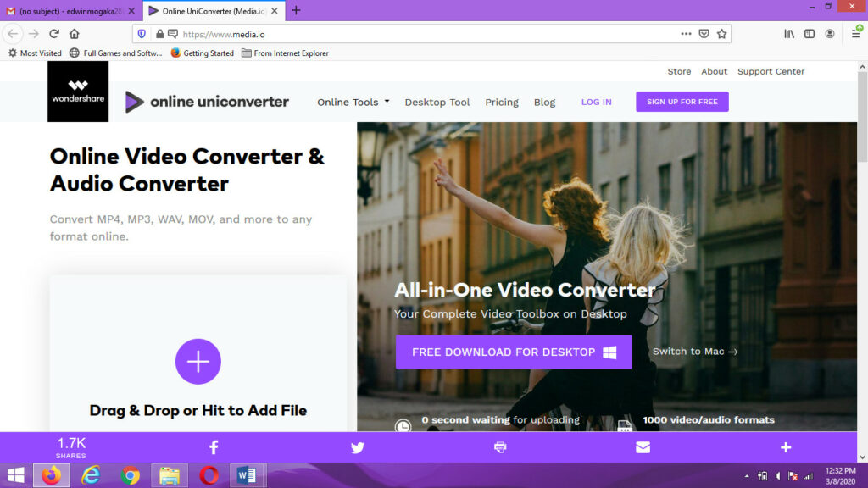The height and width of the screenshot is (488, 868).
Task: Close the Gmail no subject tab
Action: point(131,10)
